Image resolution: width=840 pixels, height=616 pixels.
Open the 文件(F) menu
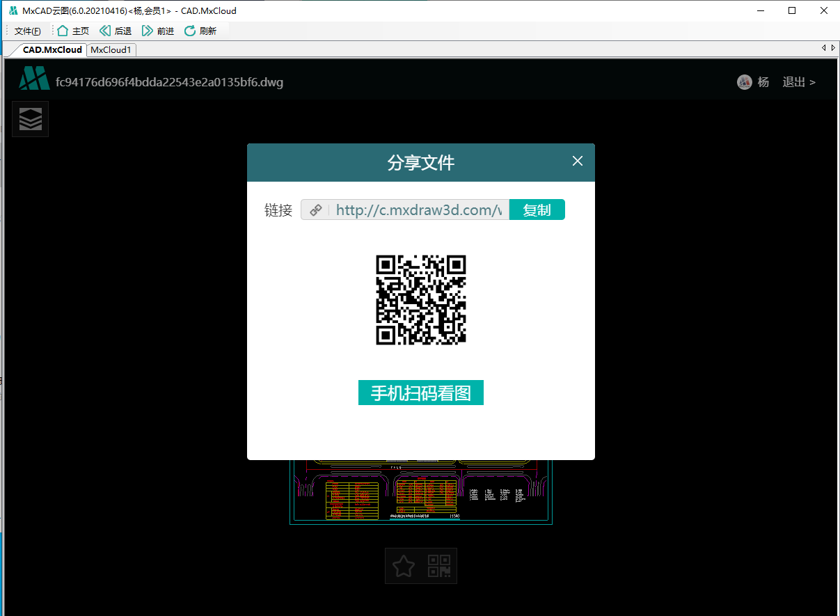click(x=28, y=31)
